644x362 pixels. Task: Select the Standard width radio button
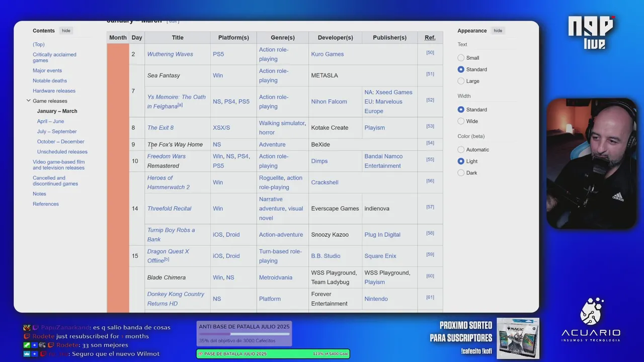click(x=461, y=110)
